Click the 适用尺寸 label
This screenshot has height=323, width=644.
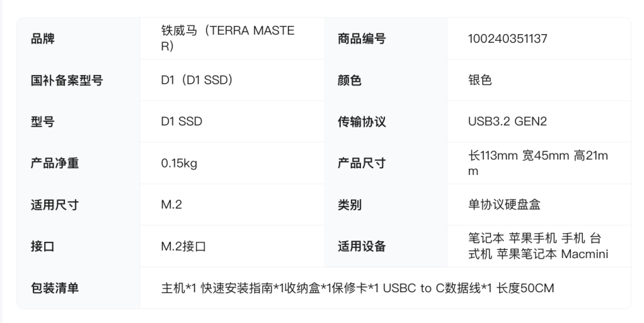click(x=54, y=204)
